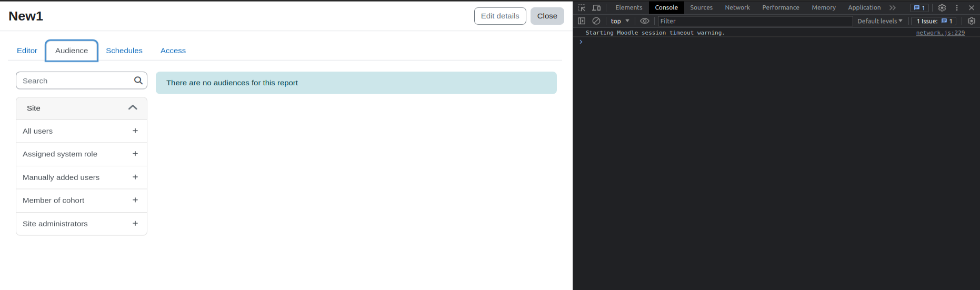
Task: Switch to DevTools Network tab
Action: coord(737,7)
